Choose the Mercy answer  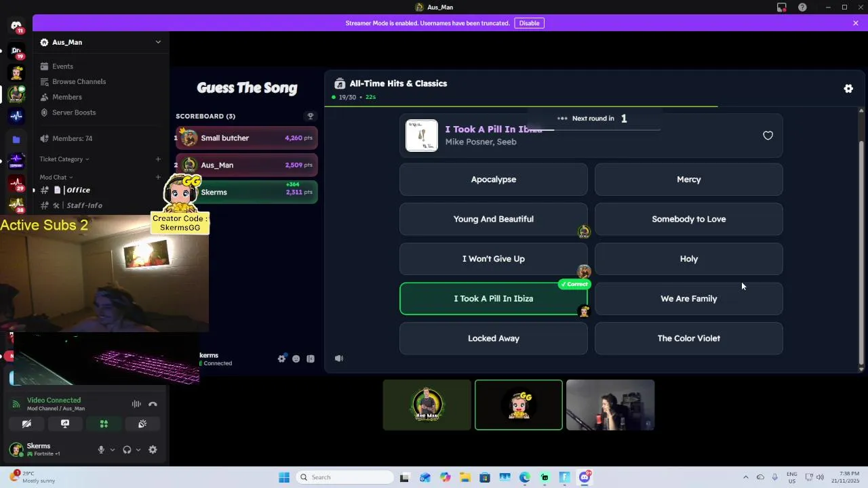(689, 180)
